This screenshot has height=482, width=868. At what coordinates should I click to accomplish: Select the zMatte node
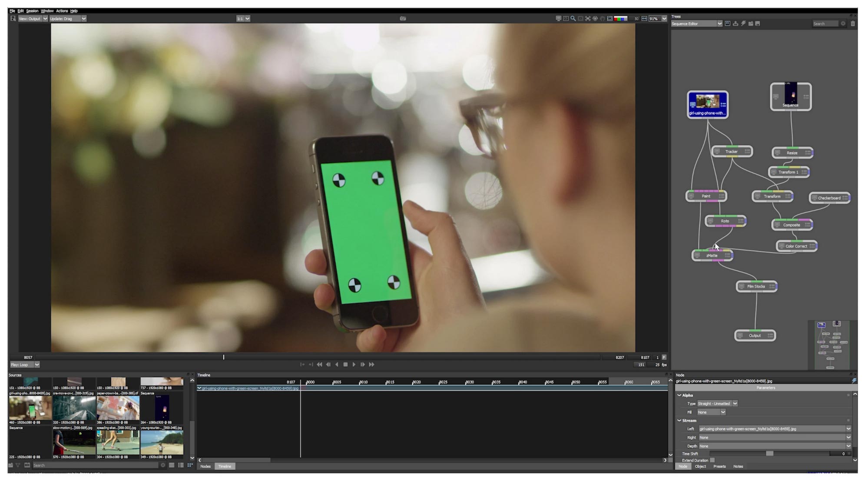click(712, 256)
